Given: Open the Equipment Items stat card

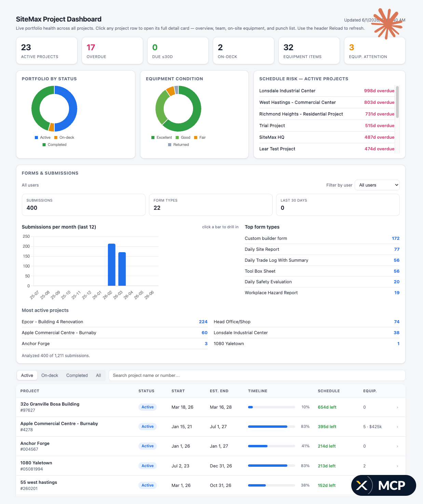Looking at the screenshot, I should [x=309, y=51].
